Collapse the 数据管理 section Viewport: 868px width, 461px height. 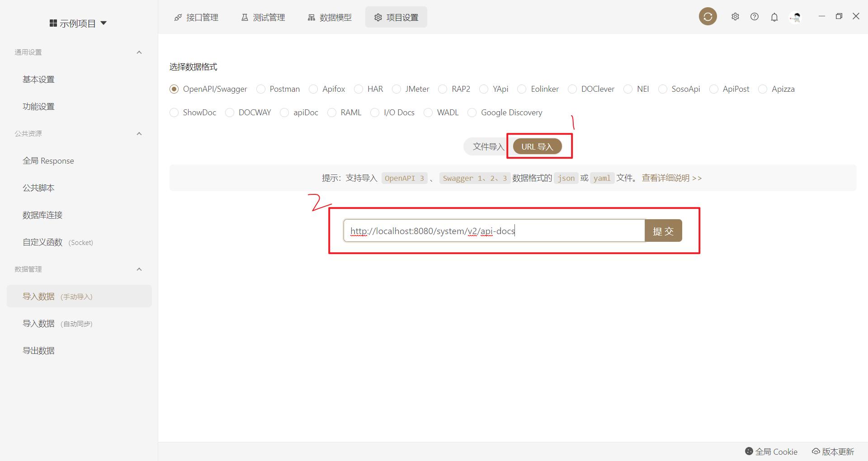point(139,269)
